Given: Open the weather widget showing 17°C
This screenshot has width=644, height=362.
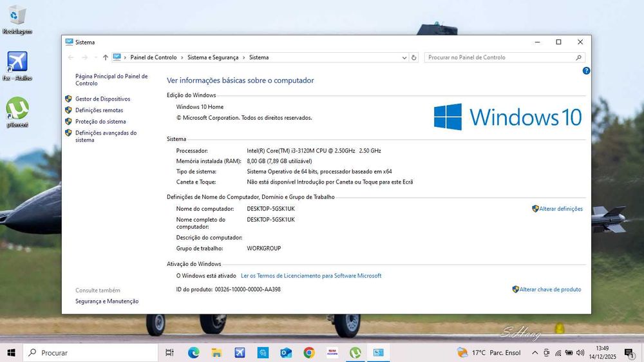Looking at the screenshot, I should coord(489,352).
